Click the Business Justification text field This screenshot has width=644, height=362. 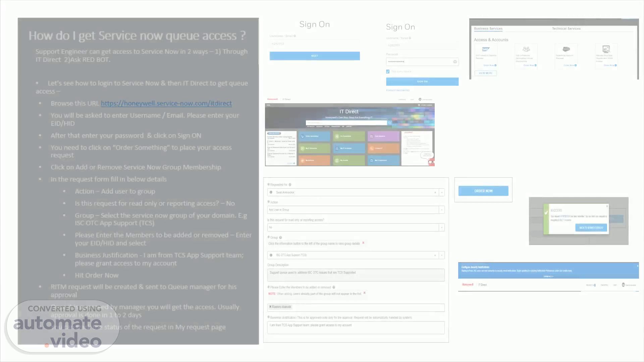[x=356, y=327]
